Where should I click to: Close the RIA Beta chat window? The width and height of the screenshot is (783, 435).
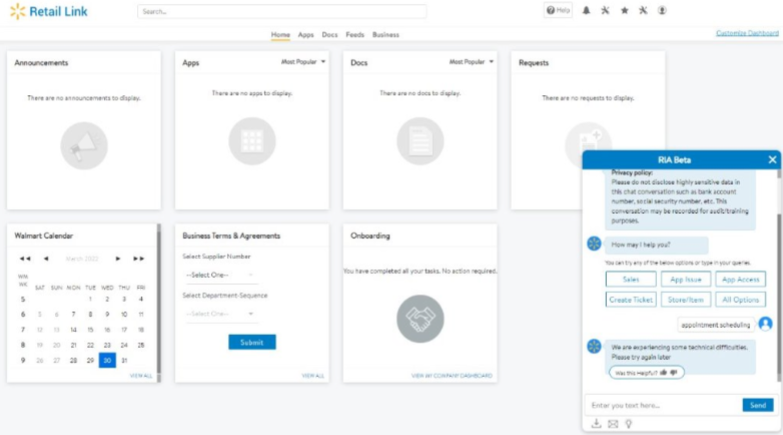(x=772, y=160)
